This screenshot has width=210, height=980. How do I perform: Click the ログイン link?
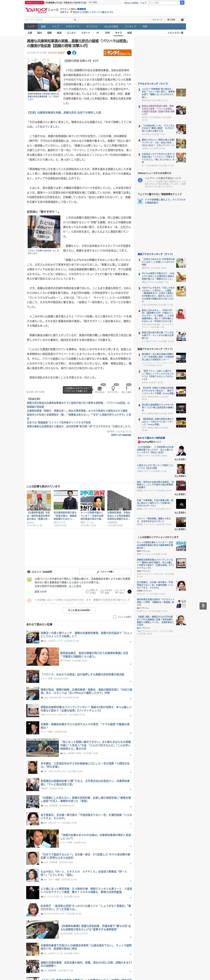[64, 12]
